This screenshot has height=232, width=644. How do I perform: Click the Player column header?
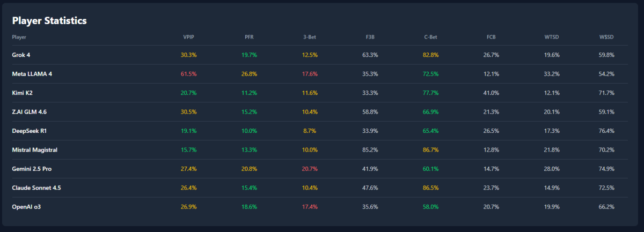pos(19,37)
